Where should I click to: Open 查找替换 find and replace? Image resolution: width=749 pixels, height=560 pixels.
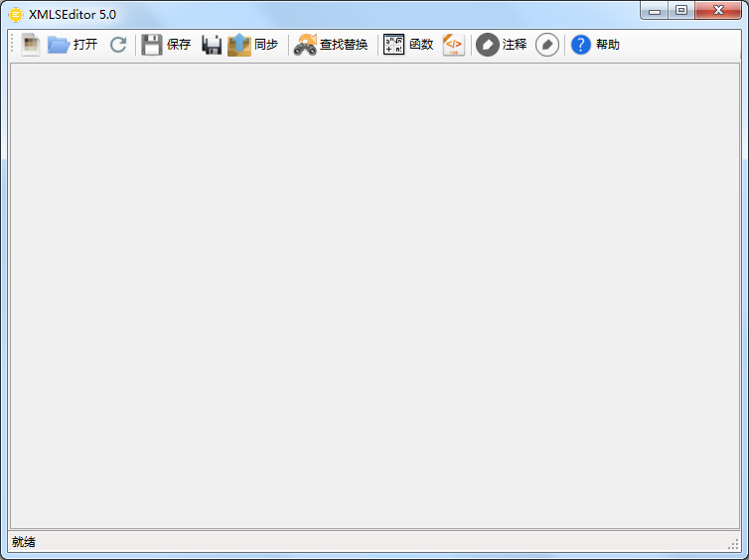[331, 45]
